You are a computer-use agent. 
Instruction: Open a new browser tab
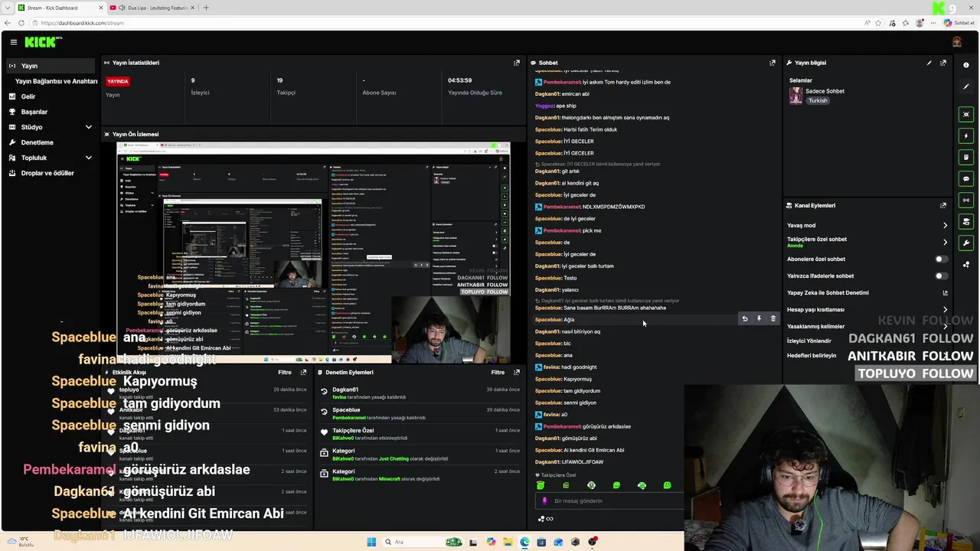click(x=206, y=8)
